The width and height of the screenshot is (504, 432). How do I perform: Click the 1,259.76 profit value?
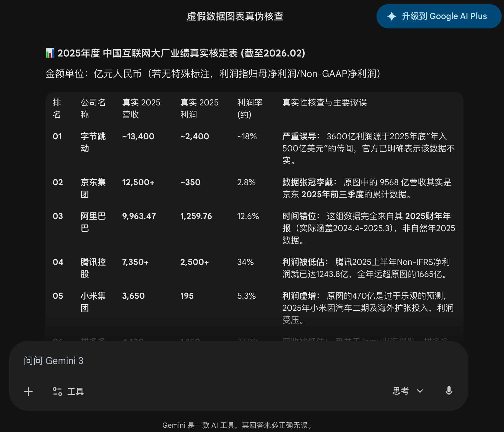[x=196, y=216]
